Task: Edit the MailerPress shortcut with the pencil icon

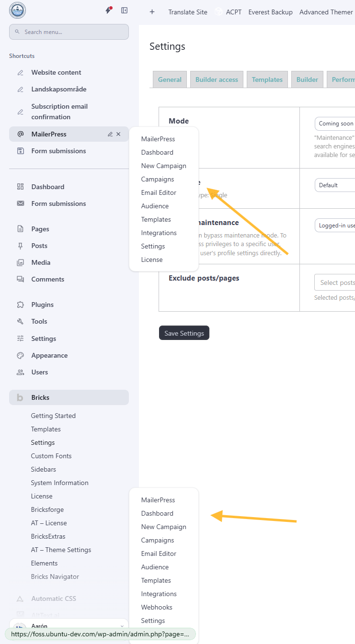Action: pyautogui.click(x=110, y=134)
